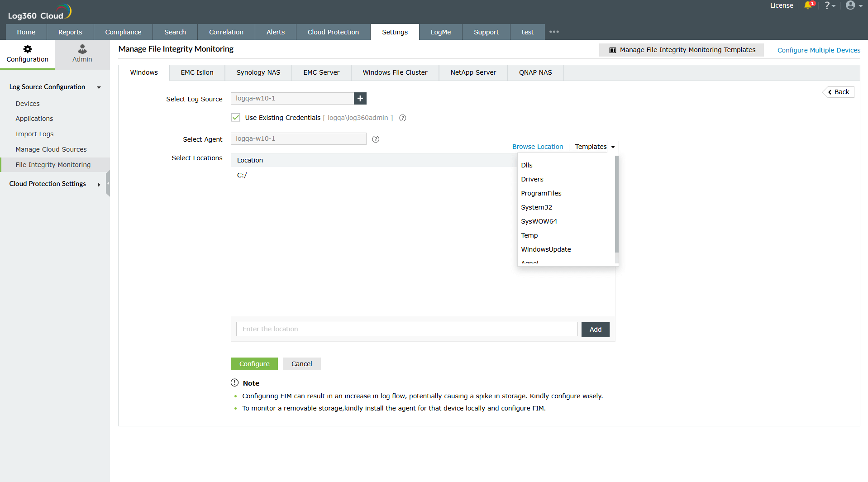Viewport: 868px width, 482px height.
Task: Click the plus icon to add a log source
Action: [360, 98]
